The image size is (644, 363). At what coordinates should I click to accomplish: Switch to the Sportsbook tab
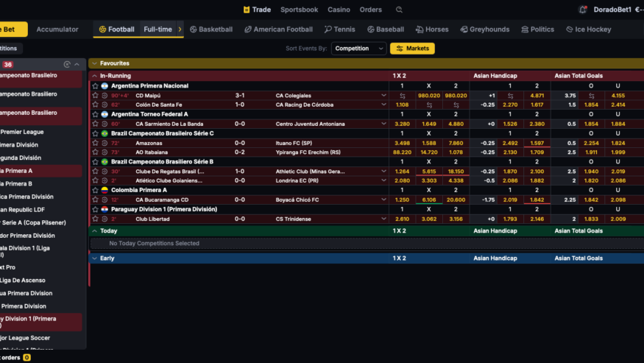[299, 10]
